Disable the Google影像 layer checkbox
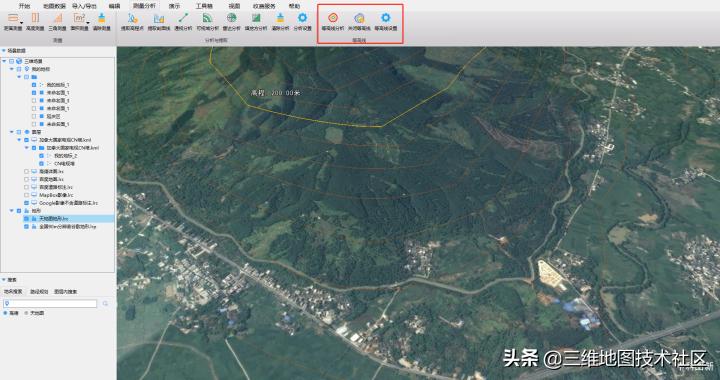 click(x=27, y=203)
